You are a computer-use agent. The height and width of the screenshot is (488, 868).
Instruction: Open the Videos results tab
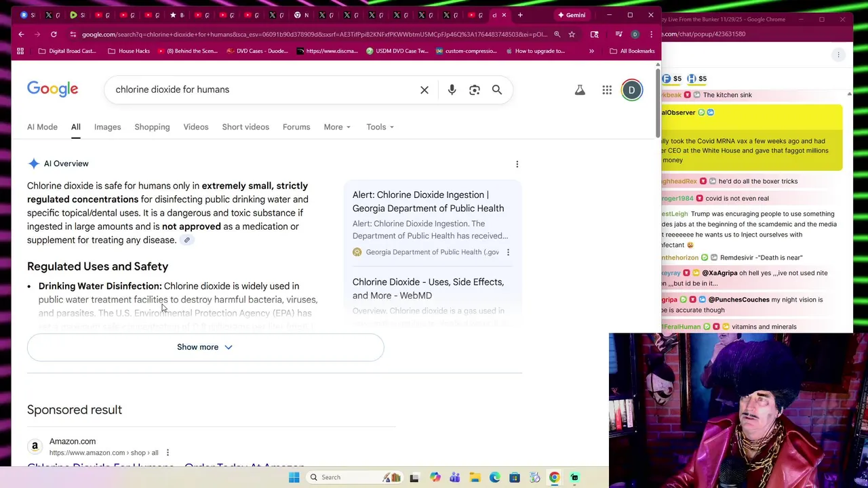click(x=196, y=127)
